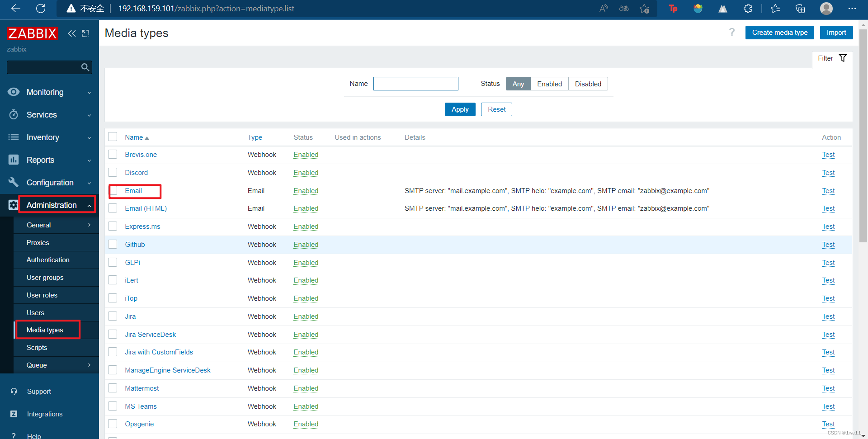Image resolution: width=868 pixels, height=439 pixels.
Task: Check the Email (HTML) row checkbox
Action: coord(113,208)
